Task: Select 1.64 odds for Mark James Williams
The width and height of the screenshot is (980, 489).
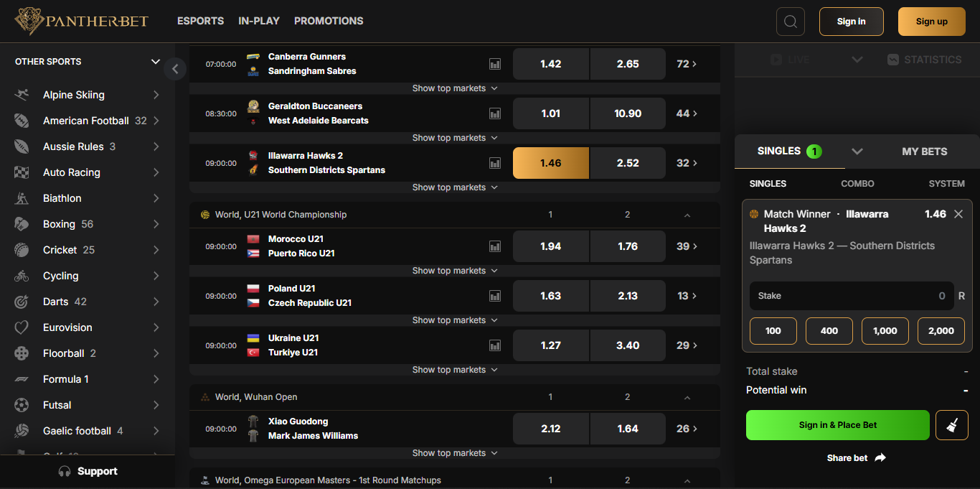Action: click(x=627, y=428)
